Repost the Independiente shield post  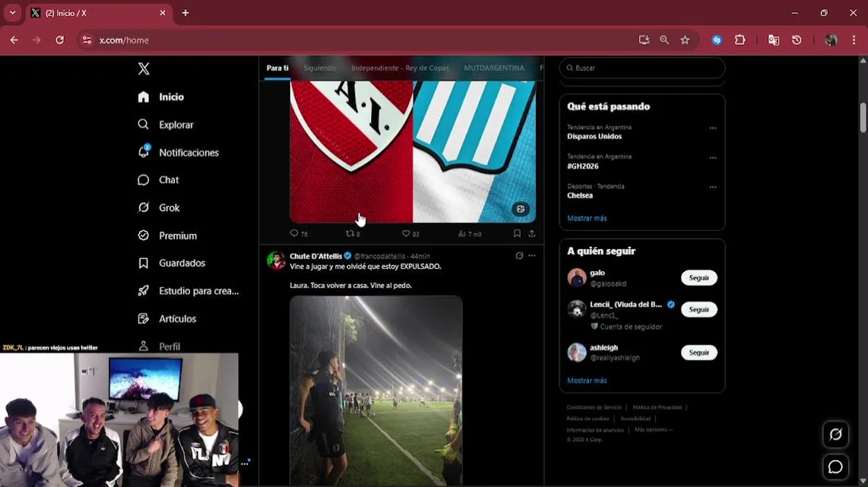tap(353, 233)
